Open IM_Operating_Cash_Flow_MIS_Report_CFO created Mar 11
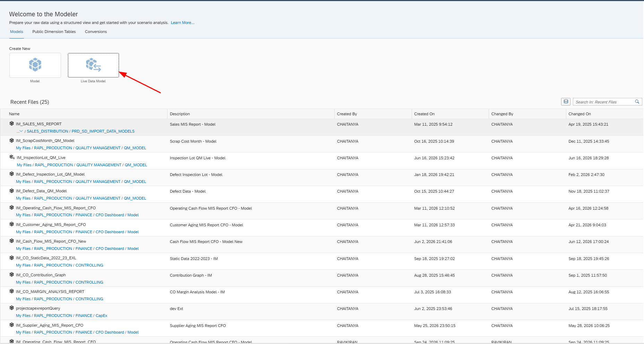The image size is (644, 344). click(55, 208)
